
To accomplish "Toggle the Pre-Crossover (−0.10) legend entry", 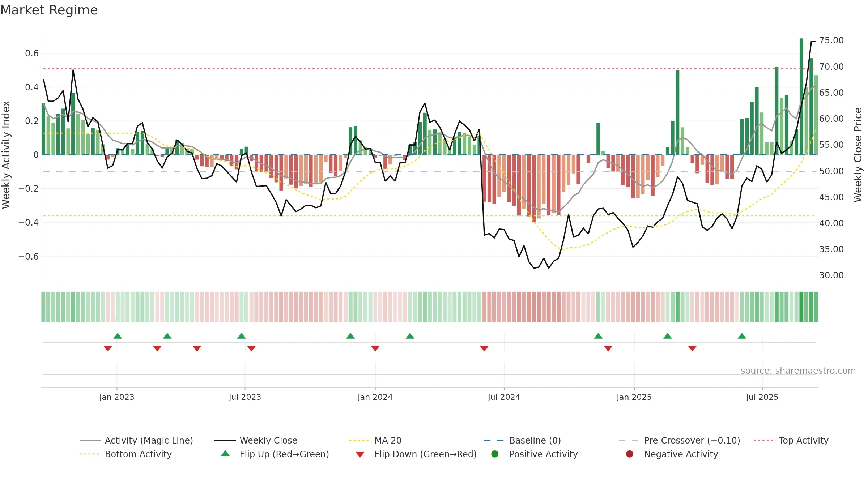I will pyautogui.click(x=680, y=440).
